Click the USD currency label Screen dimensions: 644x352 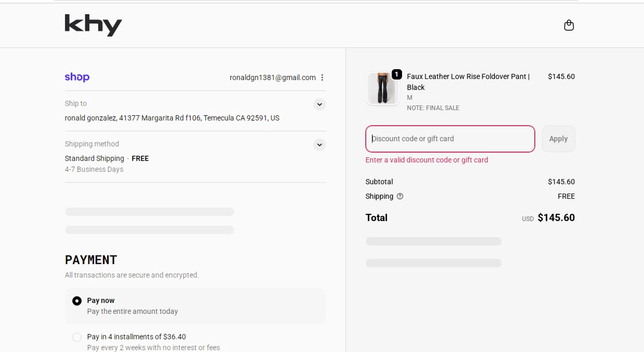pos(528,219)
